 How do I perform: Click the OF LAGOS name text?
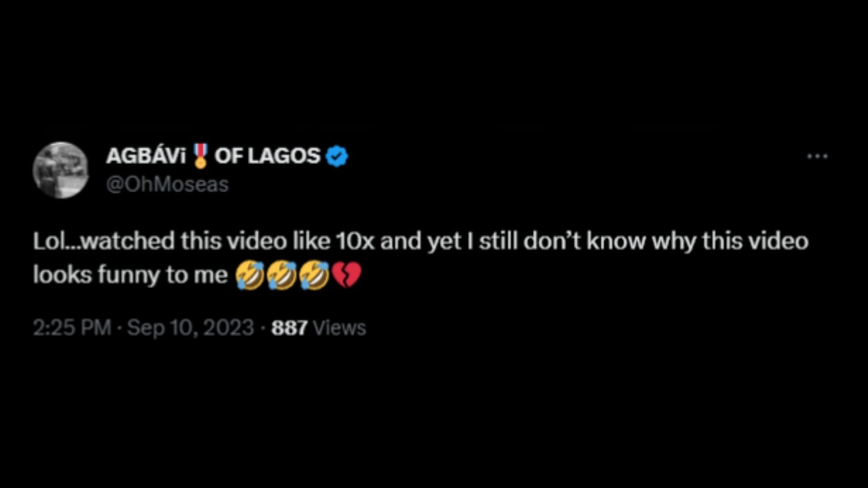click(267, 156)
